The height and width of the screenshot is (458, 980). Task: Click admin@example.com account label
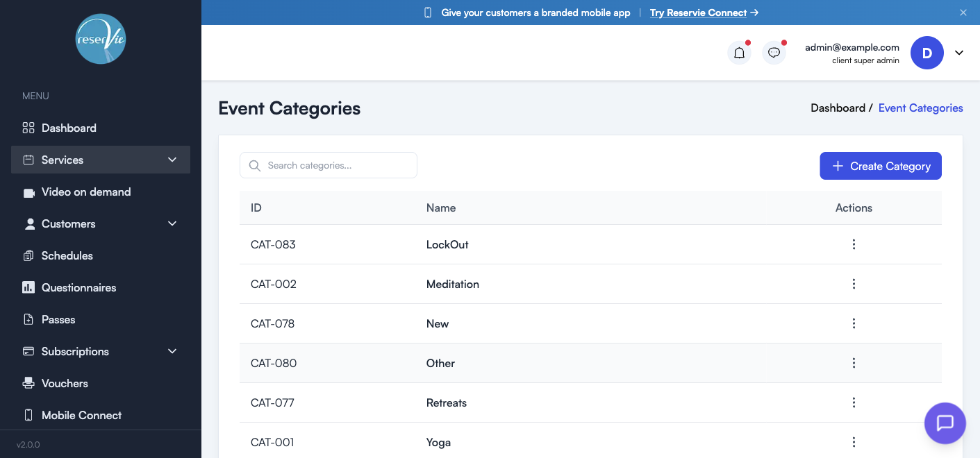pos(852,47)
